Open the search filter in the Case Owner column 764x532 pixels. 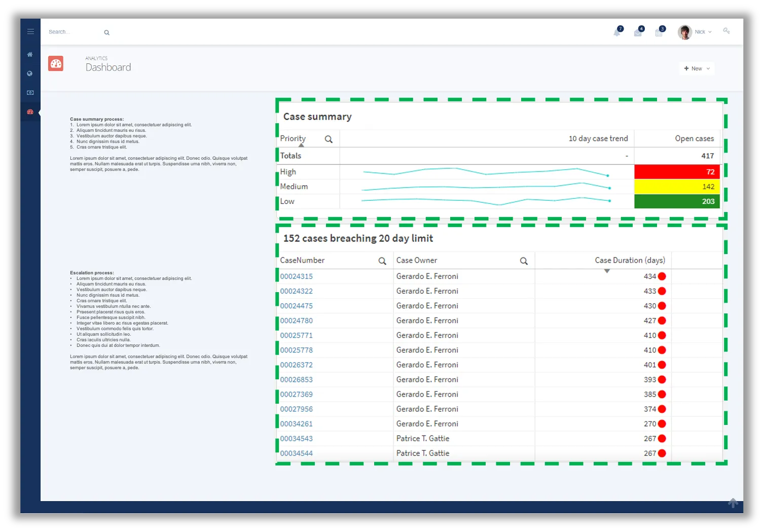[x=524, y=260]
